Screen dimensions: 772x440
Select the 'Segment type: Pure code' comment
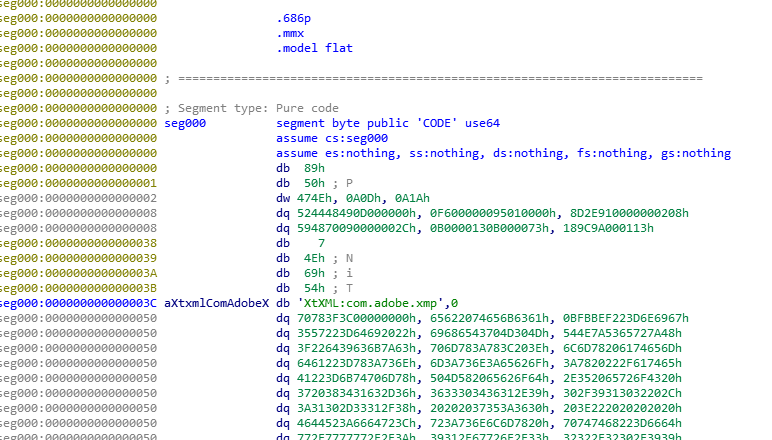[x=252, y=108]
